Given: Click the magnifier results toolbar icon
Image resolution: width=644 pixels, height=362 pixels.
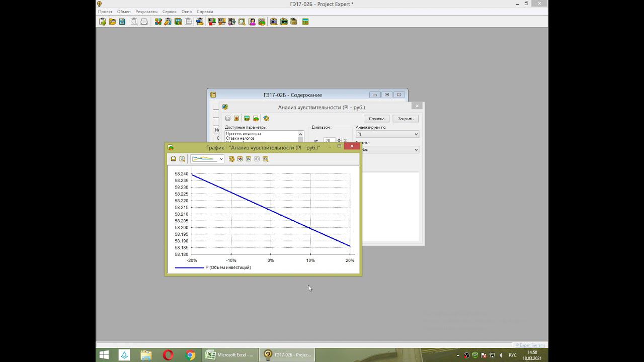Looking at the screenshot, I should click(x=242, y=22).
